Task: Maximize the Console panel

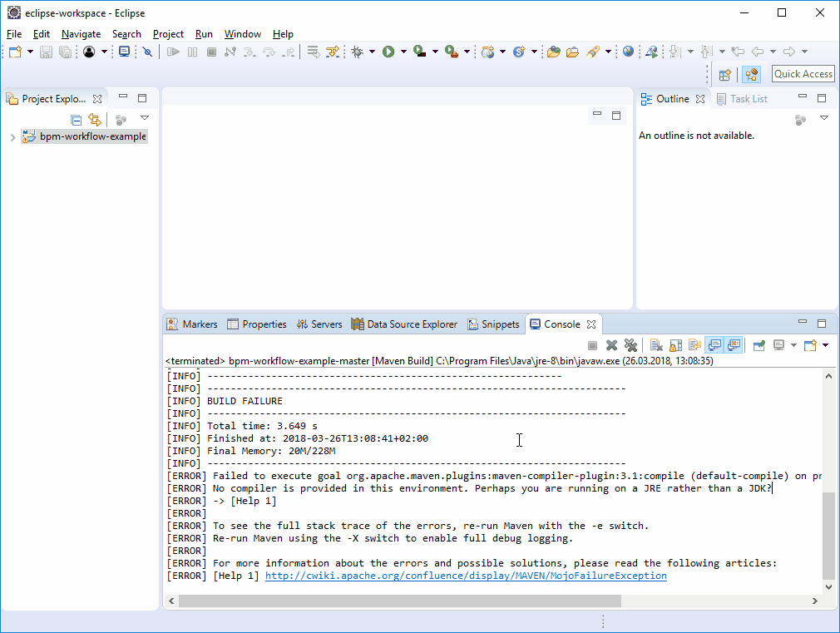Action: click(x=822, y=324)
